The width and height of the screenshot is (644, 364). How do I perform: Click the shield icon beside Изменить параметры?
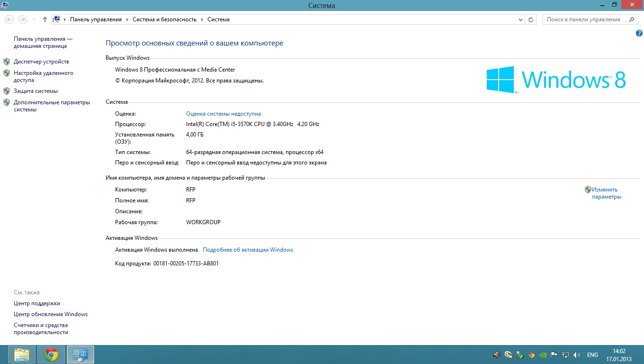click(x=588, y=190)
